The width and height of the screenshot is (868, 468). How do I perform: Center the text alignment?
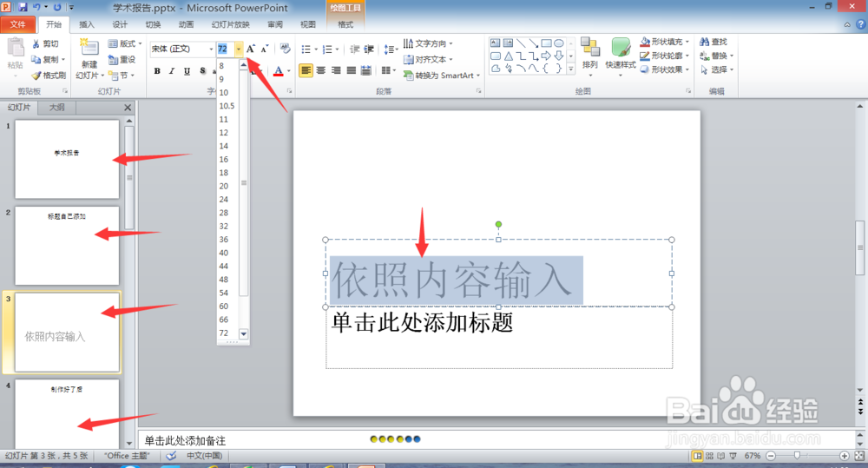321,71
